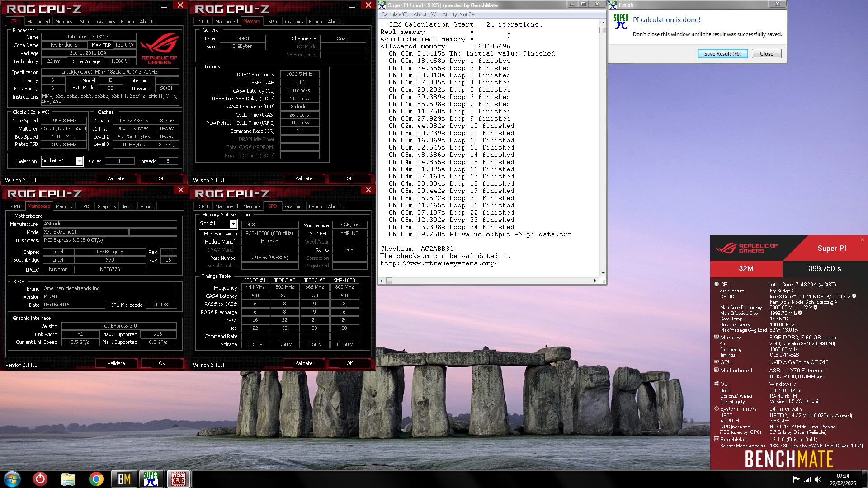Click the Motherboard section icon in BenchMate panel

click(717, 370)
